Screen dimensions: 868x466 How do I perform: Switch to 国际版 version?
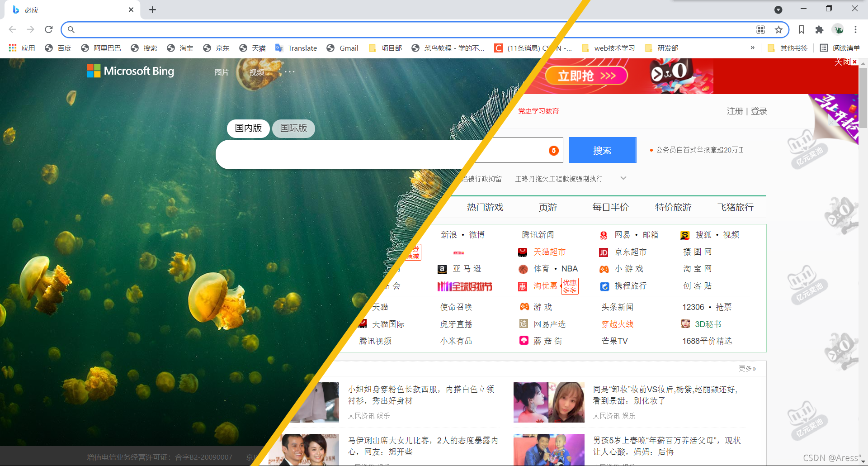(x=293, y=128)
